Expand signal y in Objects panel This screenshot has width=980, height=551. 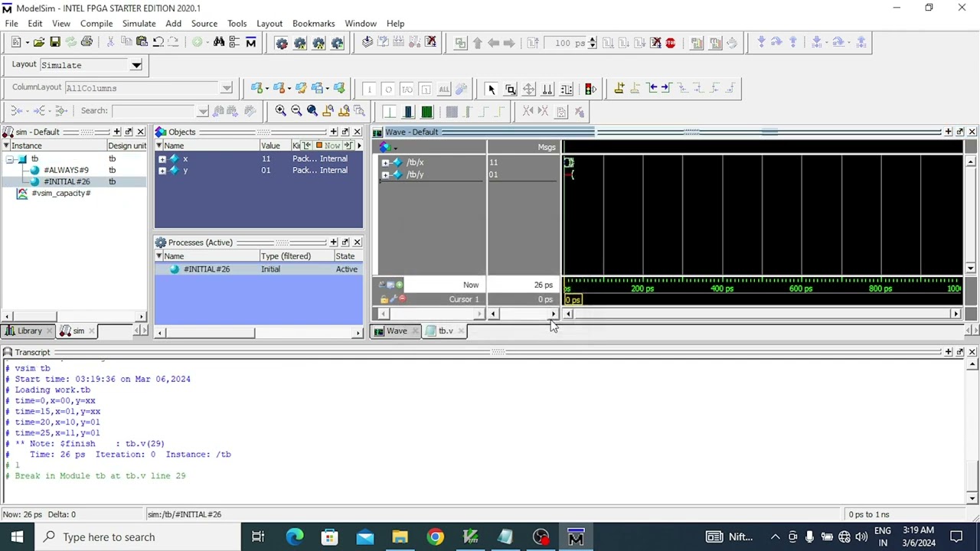(162, 171)
